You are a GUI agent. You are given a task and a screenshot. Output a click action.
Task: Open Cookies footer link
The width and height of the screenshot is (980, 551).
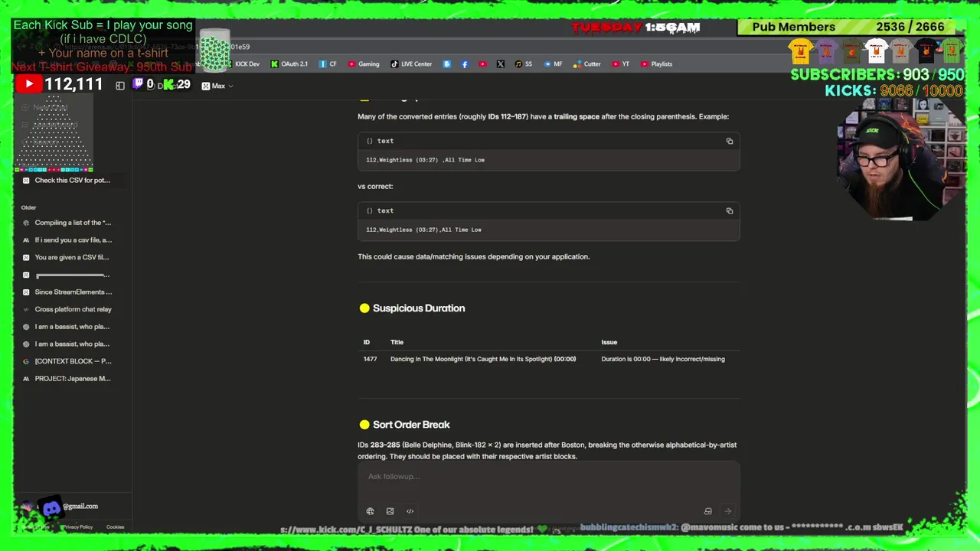115,527
